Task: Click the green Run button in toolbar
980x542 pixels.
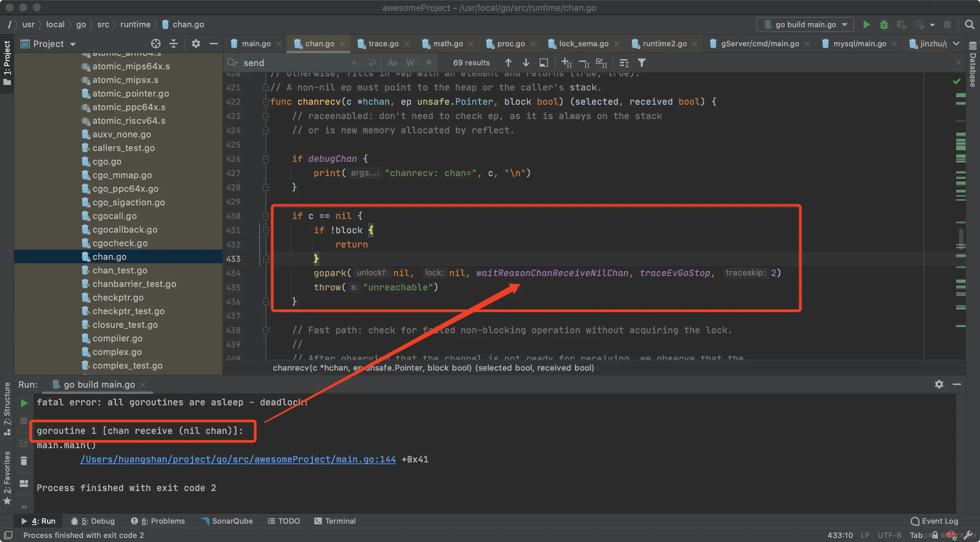Action: pyautogui.click(x=866, y=25)
